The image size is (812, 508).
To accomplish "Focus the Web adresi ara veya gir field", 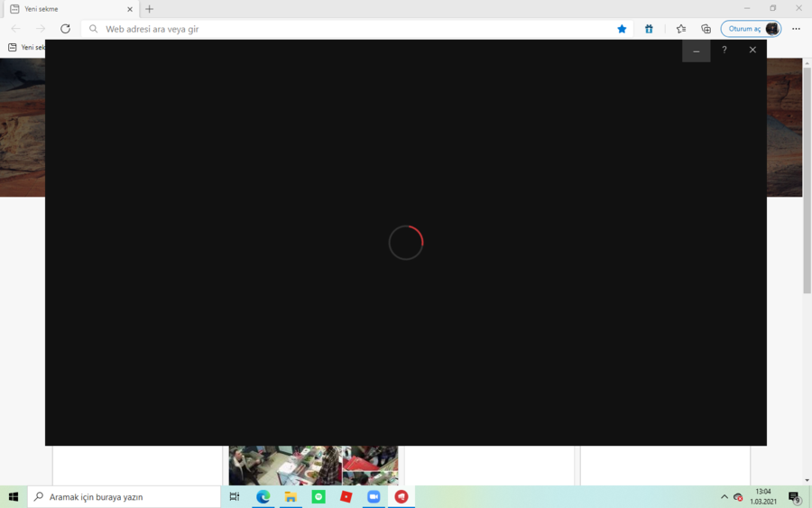I will tap(357, 29).
